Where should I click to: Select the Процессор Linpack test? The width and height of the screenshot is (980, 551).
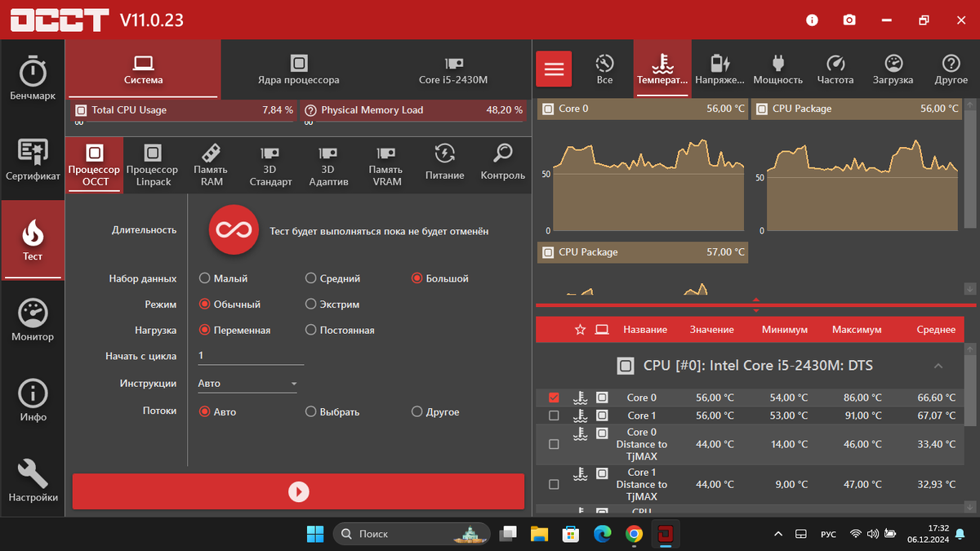pos(153,165)
